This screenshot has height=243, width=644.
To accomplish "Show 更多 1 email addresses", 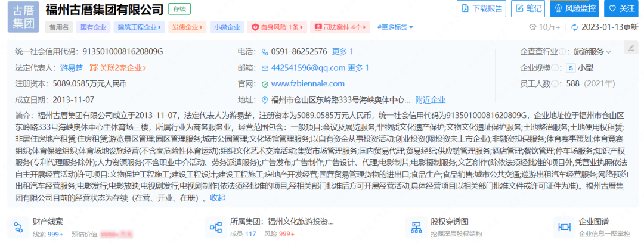I will click(x=358, y=68).
